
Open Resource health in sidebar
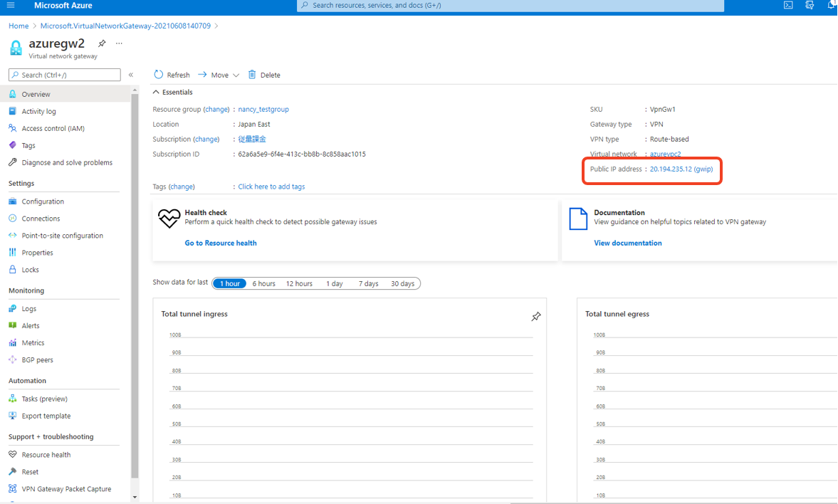(x=46, y=455)
